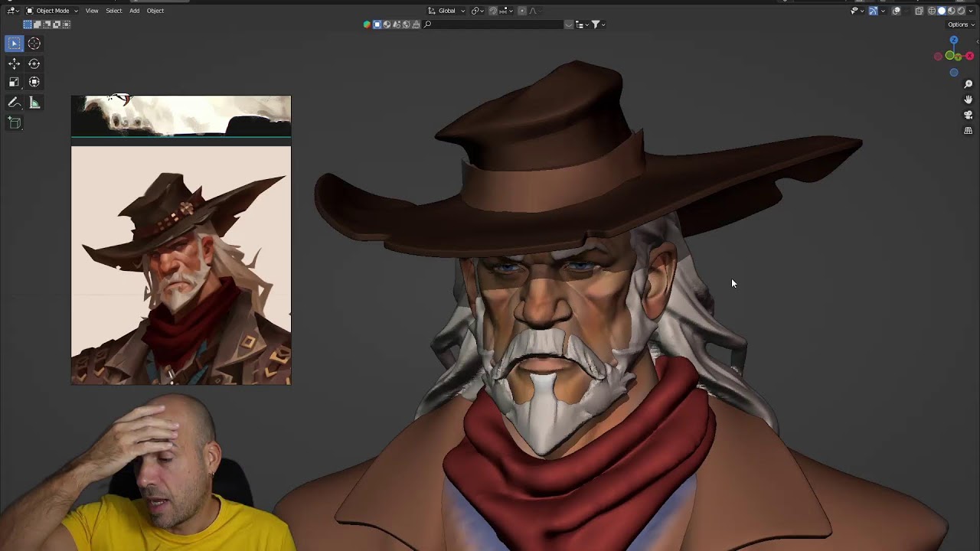
Task: Toggle viewport gizmos display
Action: tap(873, 11)
